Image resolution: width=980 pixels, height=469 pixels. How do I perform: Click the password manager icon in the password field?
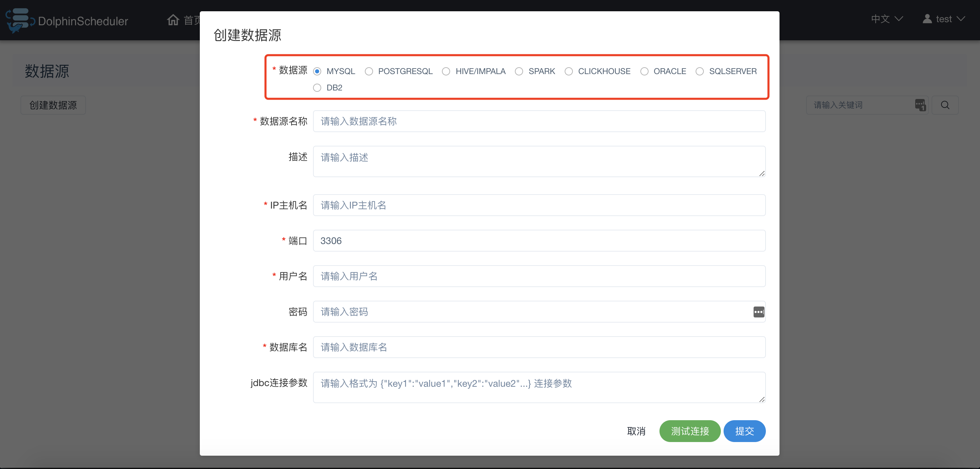759,312
